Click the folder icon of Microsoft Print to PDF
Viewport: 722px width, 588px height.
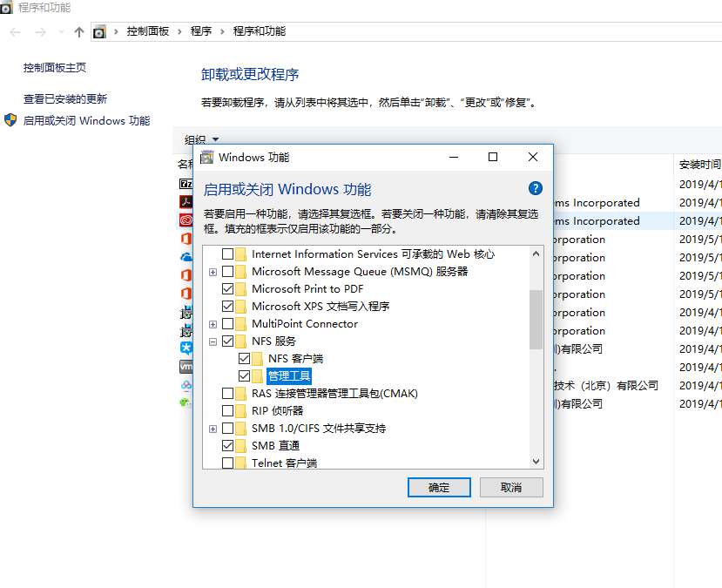coord(240,288)
